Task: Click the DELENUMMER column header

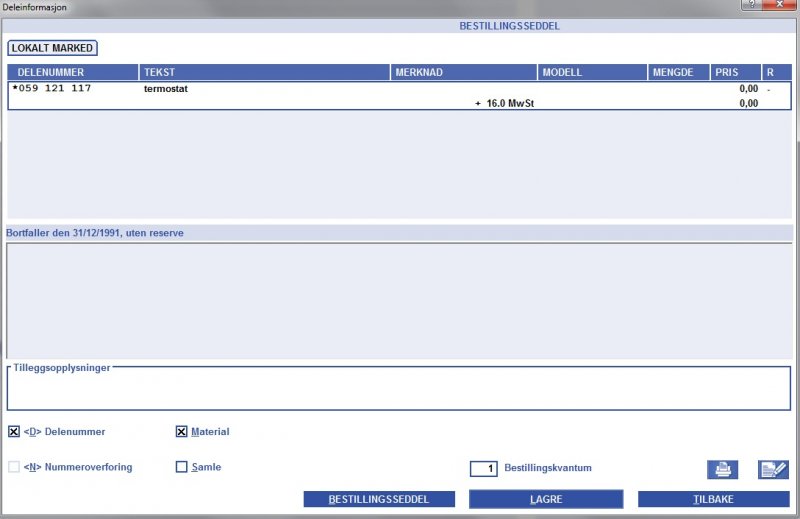Action: click(x=73, y=73)
